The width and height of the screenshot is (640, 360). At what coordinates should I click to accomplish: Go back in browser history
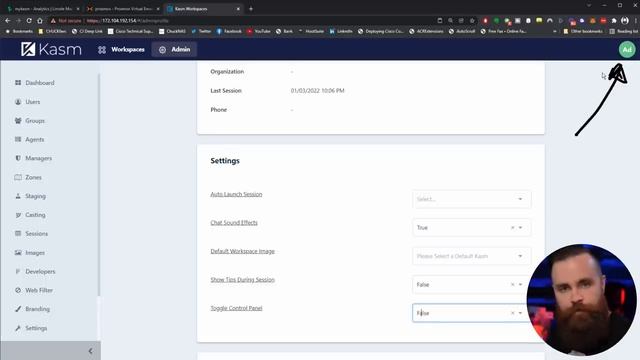click(8, 20)
